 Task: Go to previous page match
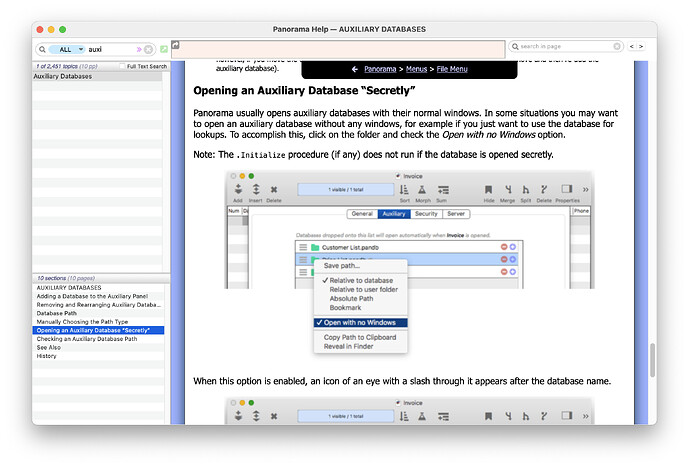pyautogui.click(x=631, y=46)
